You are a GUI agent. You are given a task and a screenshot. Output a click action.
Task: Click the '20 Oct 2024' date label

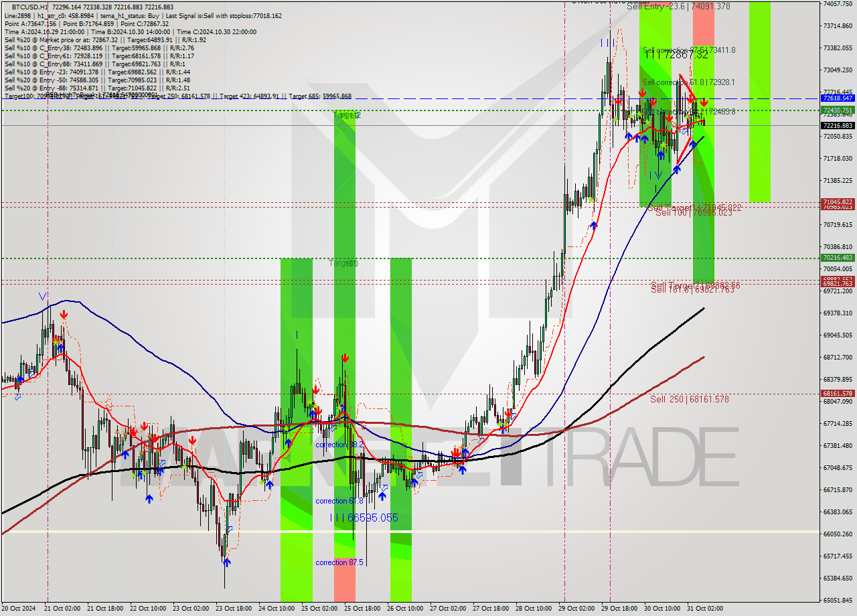pos(20,609)
